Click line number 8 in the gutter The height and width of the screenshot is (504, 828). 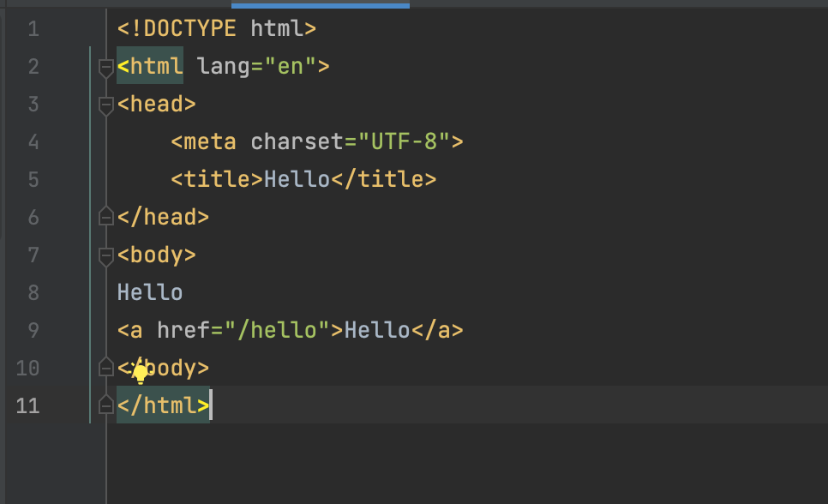pos(33,292)
